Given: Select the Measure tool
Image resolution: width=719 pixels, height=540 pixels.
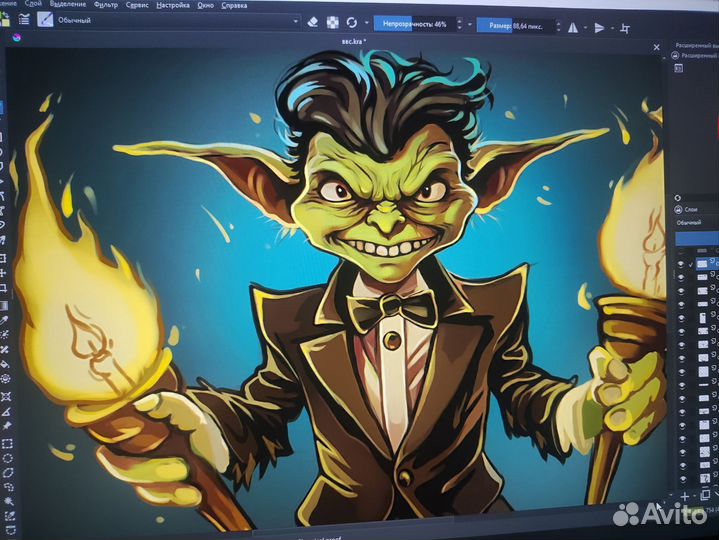Looking at the screenshot, I should 6,411.
